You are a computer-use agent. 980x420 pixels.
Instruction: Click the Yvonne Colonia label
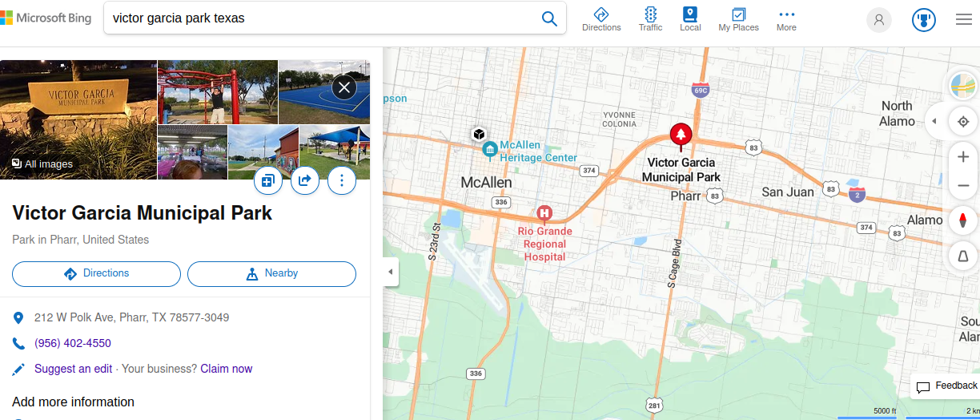(x=619, y=119)
